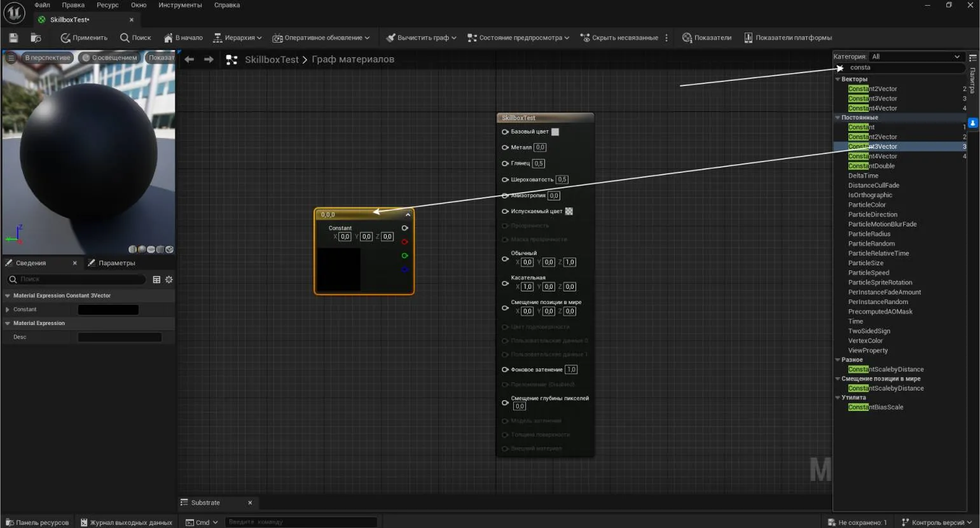Toggle Скрыть несвязанные (Hide Unrelated)
The image size is (980, 528).
[619, 38]
